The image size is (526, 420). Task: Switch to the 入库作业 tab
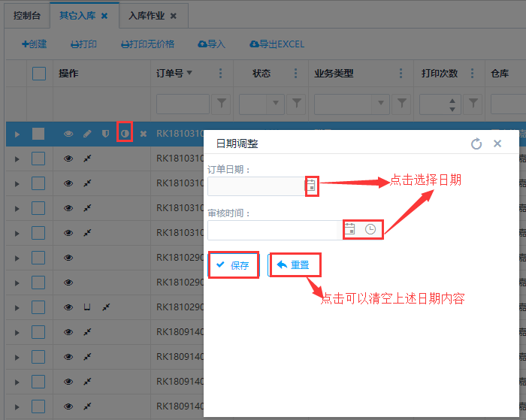pyautogui.click(x=147, y=15)
